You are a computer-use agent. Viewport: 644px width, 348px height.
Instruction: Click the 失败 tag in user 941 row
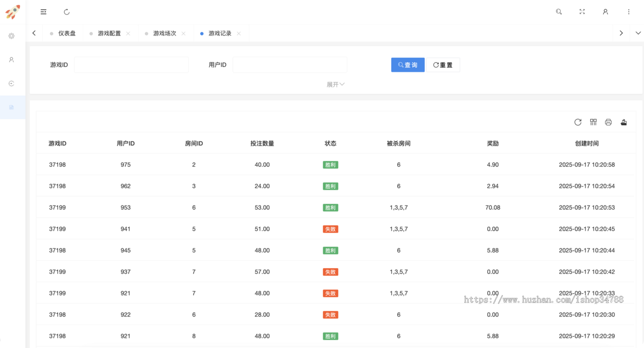[x=331, y=229]
